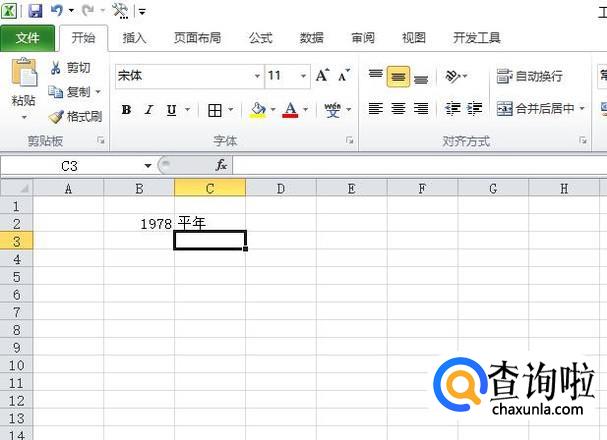Toggle Underline formatting
The image size is (607, 440).
click(171, 110)
